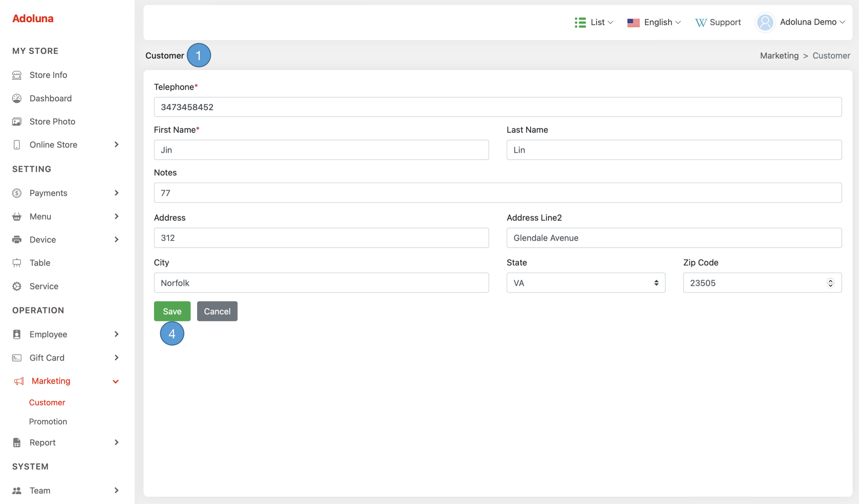
Task: Open Dashboard menu item
Action: coord(51,99)
